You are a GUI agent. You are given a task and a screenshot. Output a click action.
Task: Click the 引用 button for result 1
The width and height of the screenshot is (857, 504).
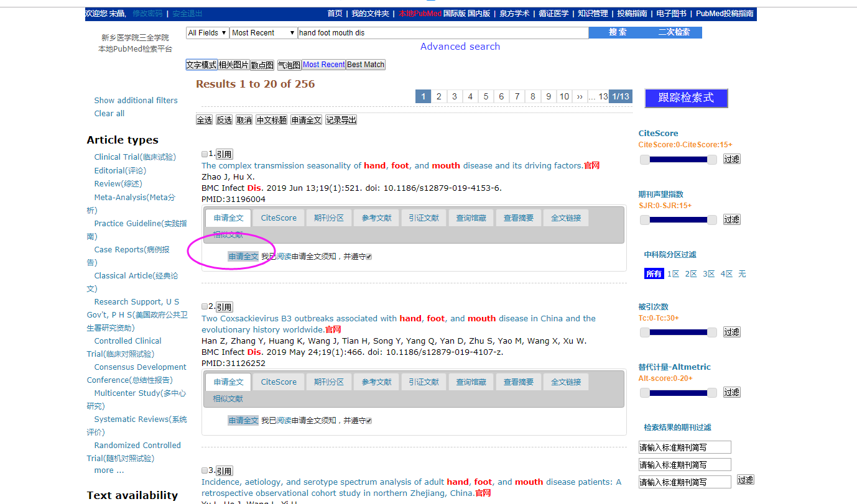click(x=224, y=154)
